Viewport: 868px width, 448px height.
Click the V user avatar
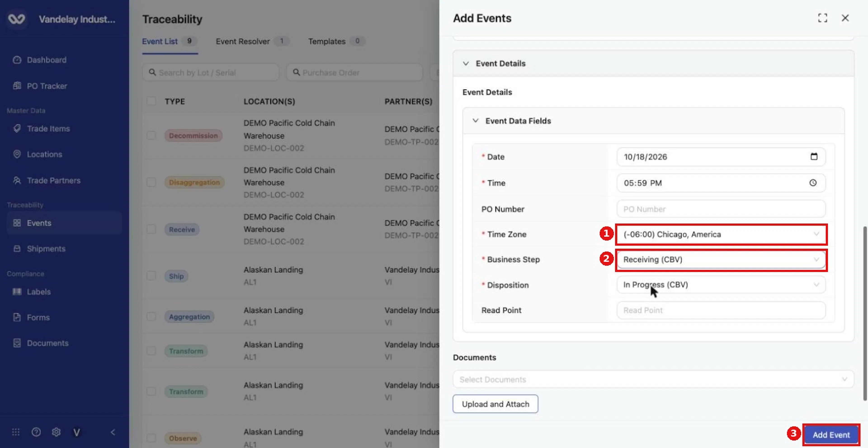[76, 432]
